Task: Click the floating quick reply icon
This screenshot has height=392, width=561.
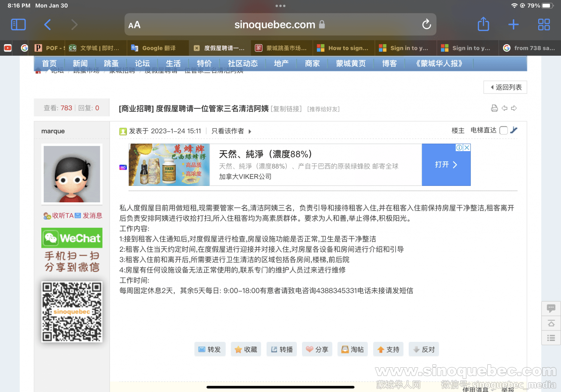Action: point(551,308)
